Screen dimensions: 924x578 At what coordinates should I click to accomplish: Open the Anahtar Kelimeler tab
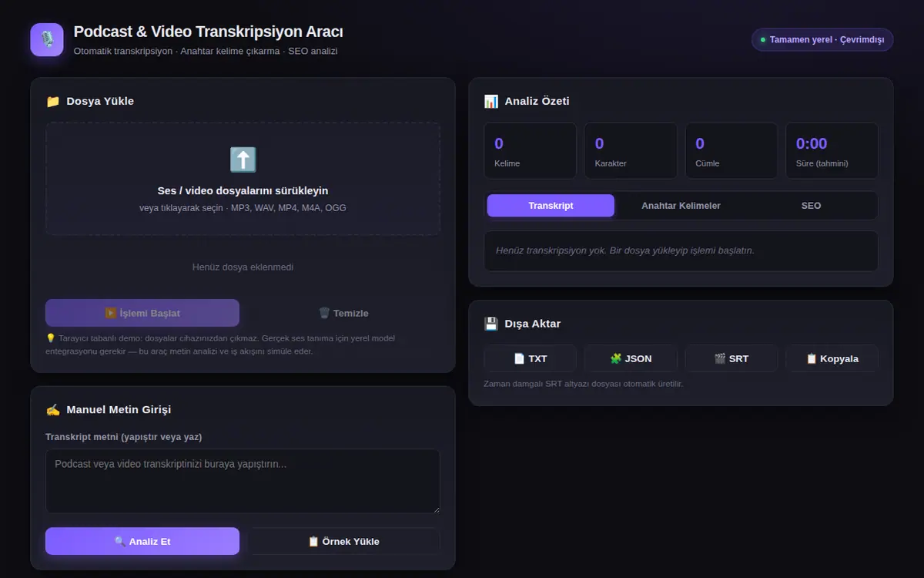pos(681,206)
